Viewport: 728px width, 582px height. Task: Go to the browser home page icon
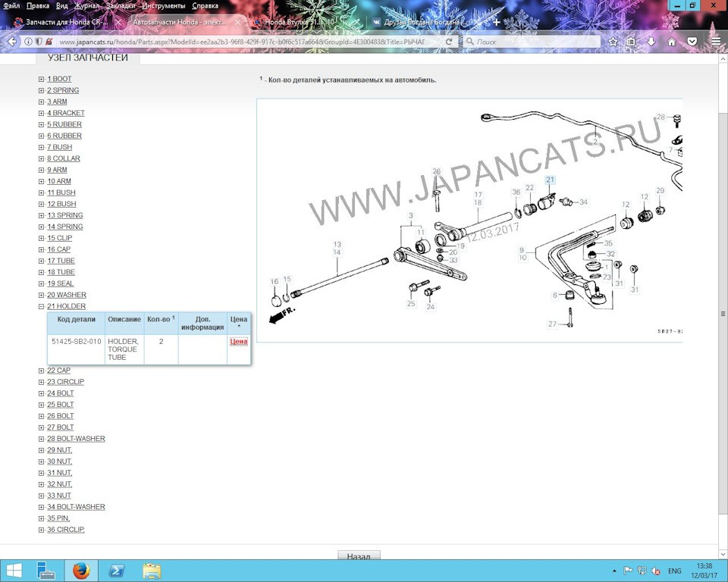(x=671, y=42)
